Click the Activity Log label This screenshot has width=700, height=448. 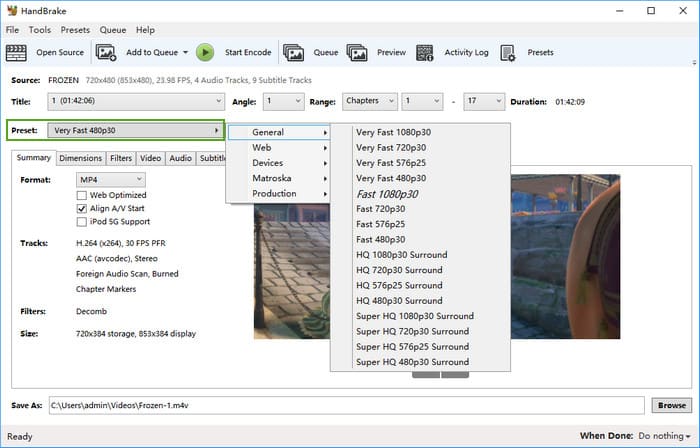[466, 53]
